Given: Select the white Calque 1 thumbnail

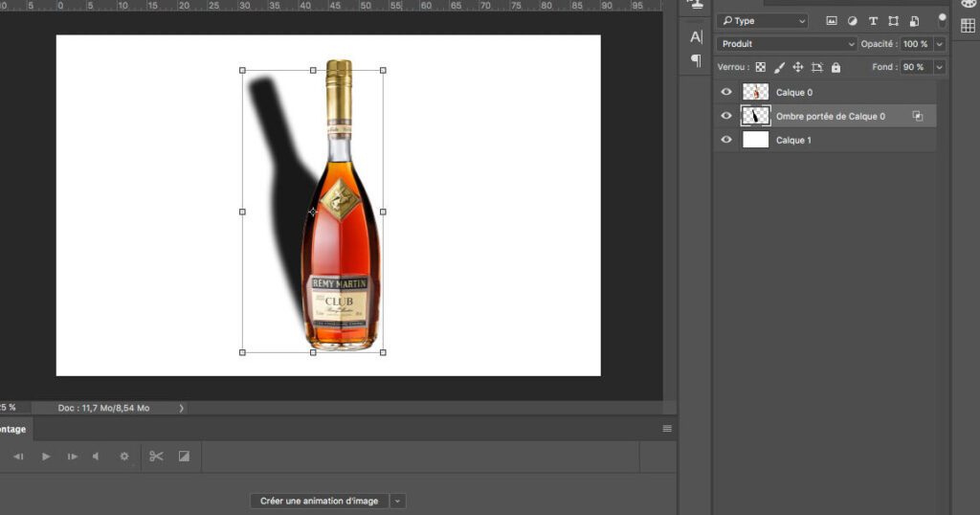Looking at the screenshot, I should (755, 140).
